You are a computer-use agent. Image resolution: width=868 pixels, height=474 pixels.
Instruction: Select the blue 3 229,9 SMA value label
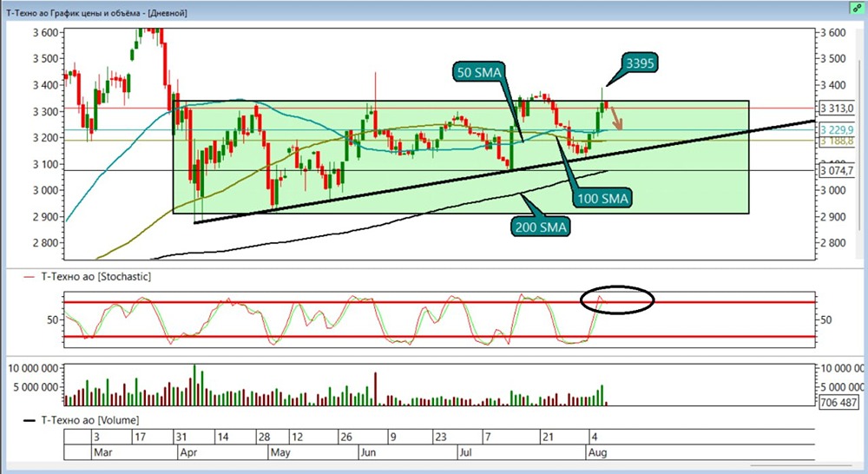837,129
